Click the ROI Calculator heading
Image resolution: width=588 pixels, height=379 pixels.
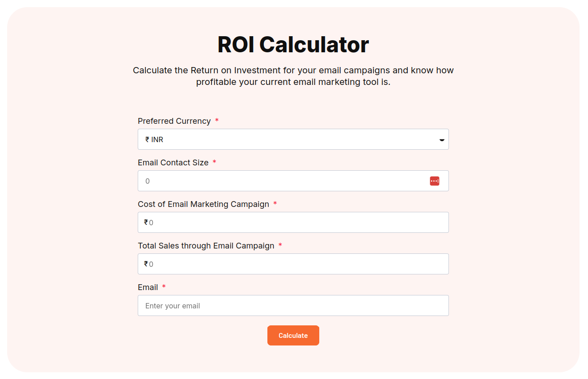(x=293, y=44)
